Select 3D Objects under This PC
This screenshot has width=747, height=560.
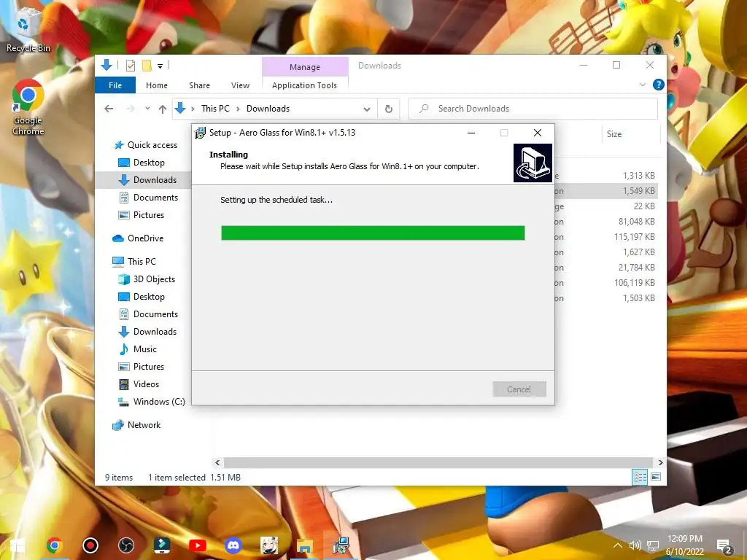pos(154,279)
